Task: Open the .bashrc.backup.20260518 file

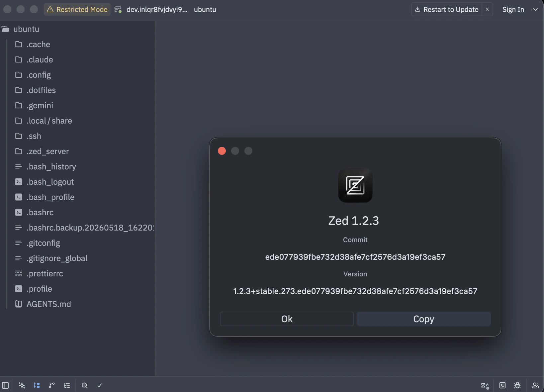Action: 78,228
